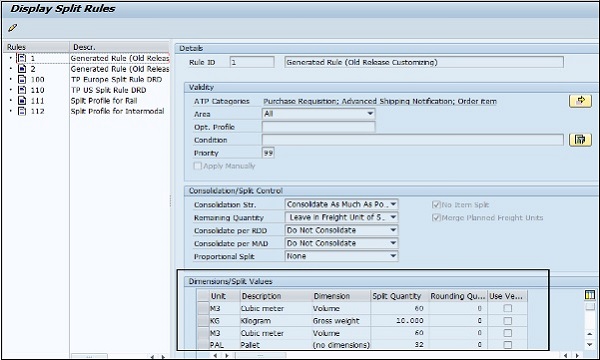Screen dimensions: 600x360
Task: Select the PAL table row selector
Action: 203,344
